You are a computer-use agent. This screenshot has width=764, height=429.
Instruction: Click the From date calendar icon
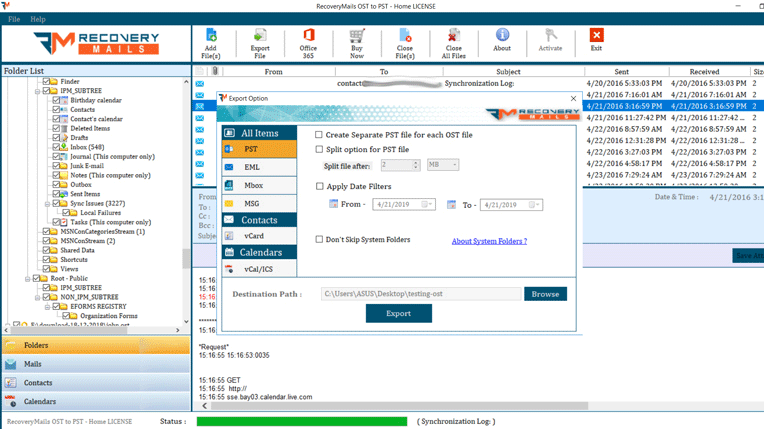333,204
